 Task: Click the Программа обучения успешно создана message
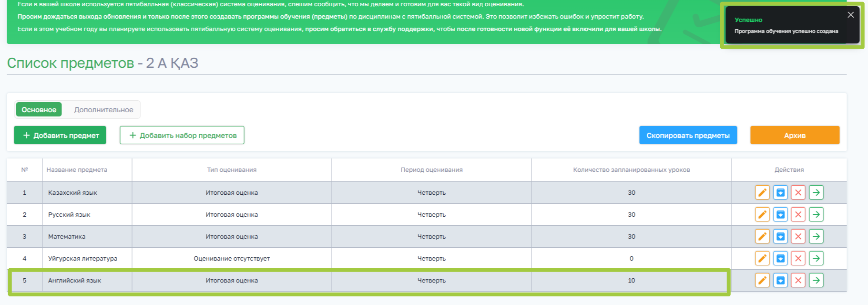[786, 31]
